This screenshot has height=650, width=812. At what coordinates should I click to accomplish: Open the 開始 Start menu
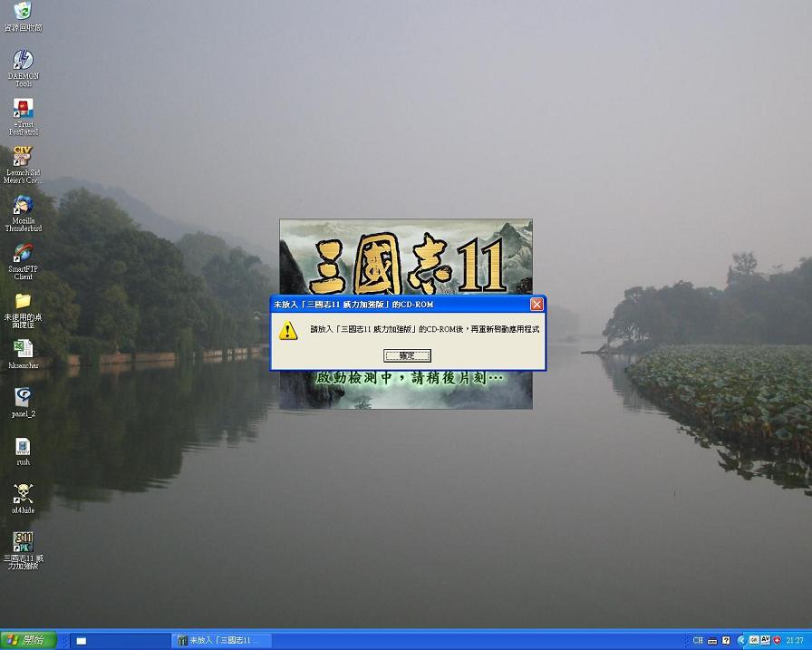[28, 640]
